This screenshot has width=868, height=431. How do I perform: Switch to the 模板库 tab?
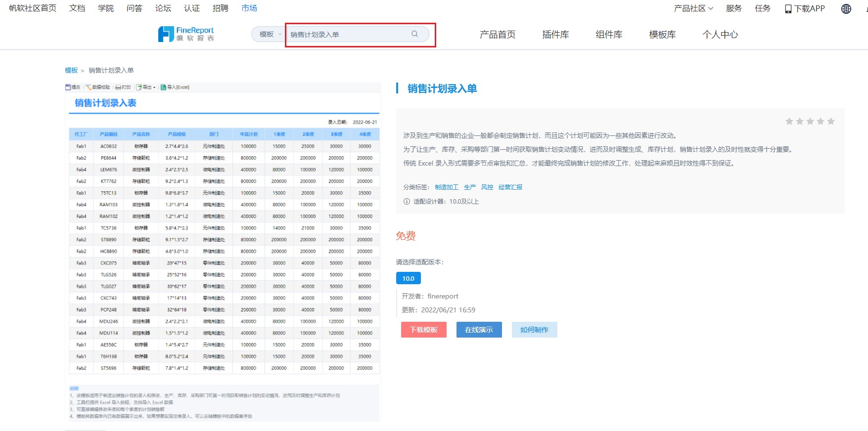(x=662, y=34)
